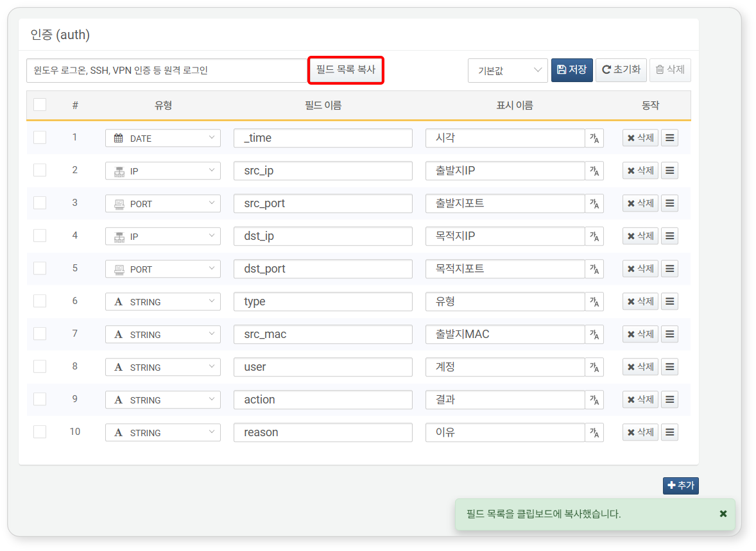Open IP type dropdown for src_ip
The height and width of the screenshot is (551, 756).
(x=163, y=171)
